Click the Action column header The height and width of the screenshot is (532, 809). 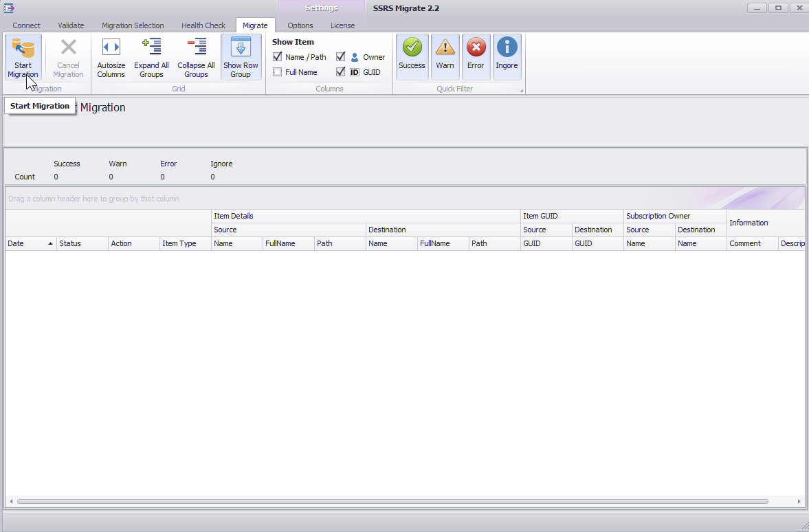point(134,243)
